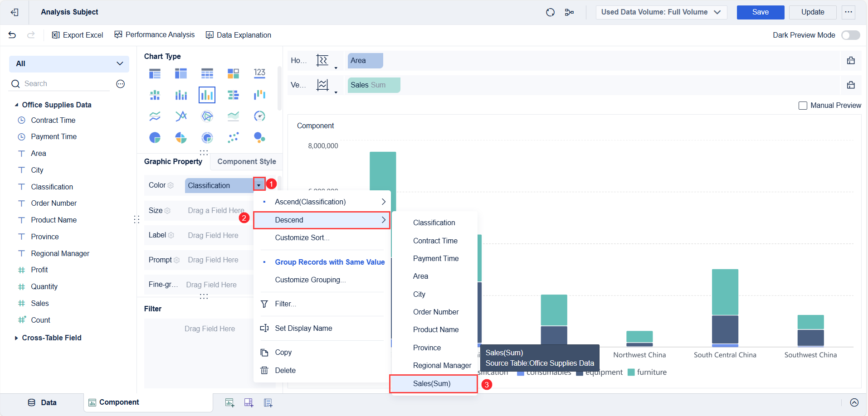Viewport: 868px width, 416px height.
Task: Select the radar chart type icon
Action: pos(207,116)
